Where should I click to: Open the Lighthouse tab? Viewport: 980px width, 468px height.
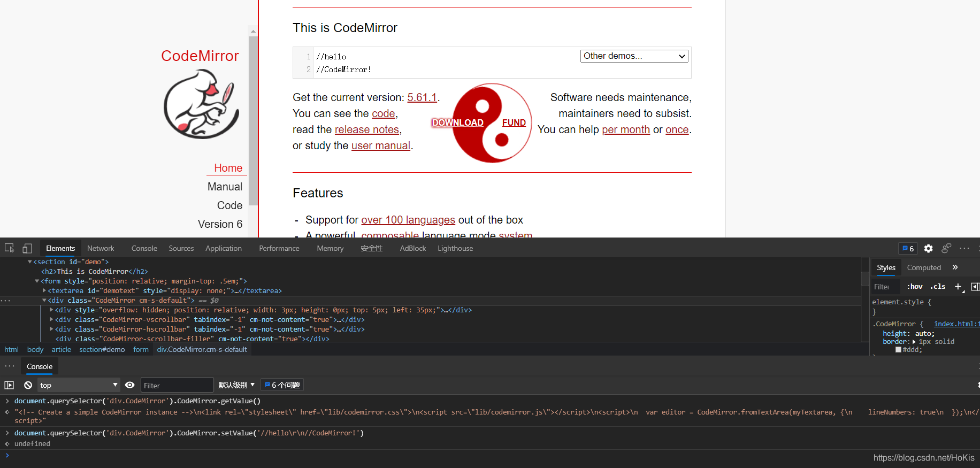(455, 248)
